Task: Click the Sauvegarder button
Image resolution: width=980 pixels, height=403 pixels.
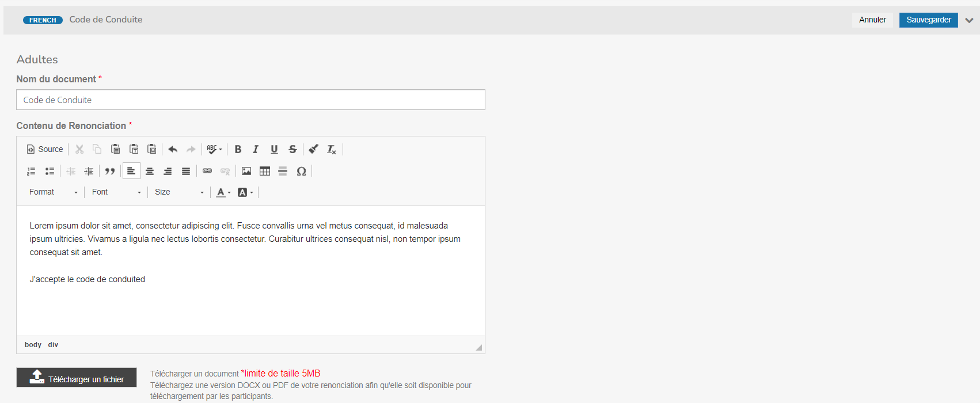Action: 928,20
